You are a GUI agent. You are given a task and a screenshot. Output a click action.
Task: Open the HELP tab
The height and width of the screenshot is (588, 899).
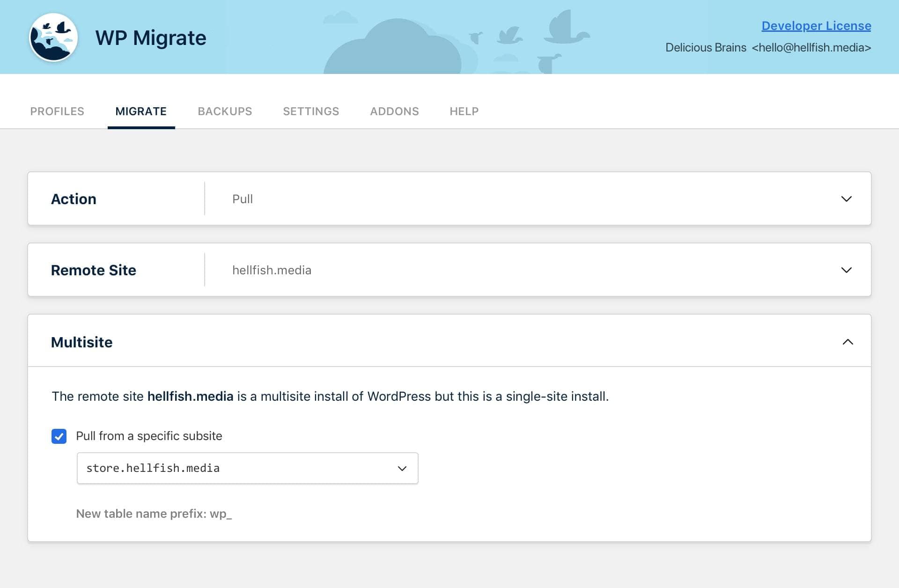(464, 111)
